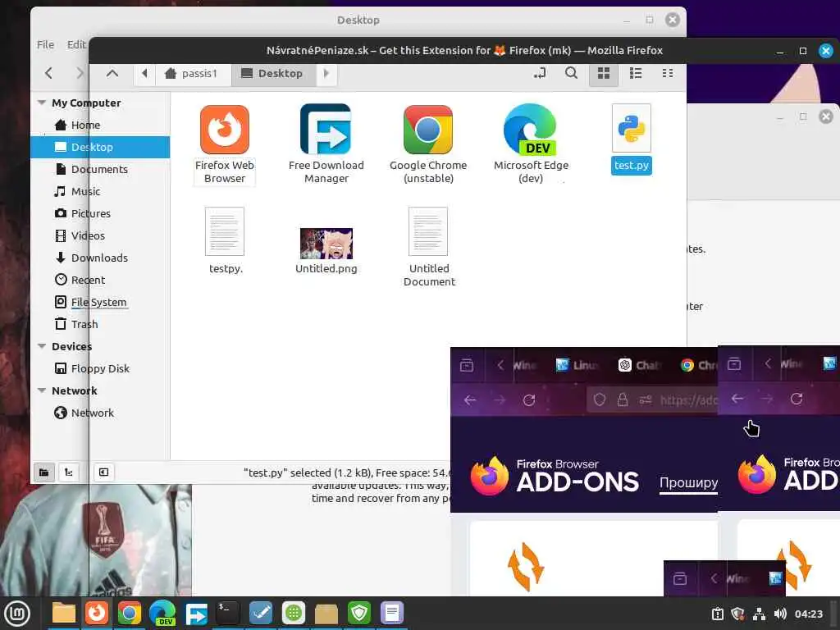Collapse the Devices section
Viewport: 840px width, 630px height.
pyautogui.click(x=42, y=346)
